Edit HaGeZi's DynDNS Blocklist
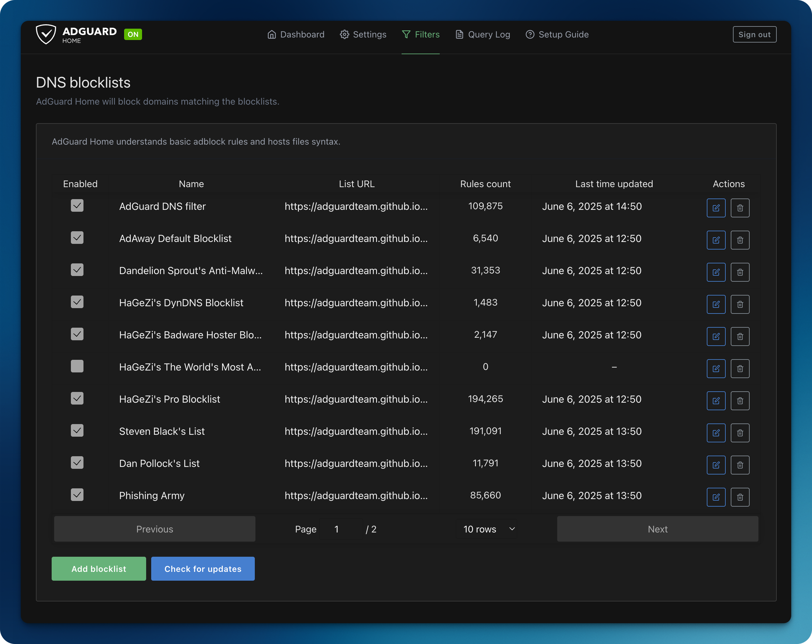Screen dimensions: 812x644 [x=716, y=304]
